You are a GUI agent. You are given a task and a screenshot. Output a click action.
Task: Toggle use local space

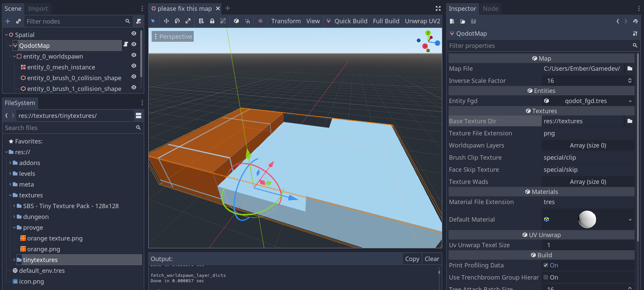[x=236, y=21]
